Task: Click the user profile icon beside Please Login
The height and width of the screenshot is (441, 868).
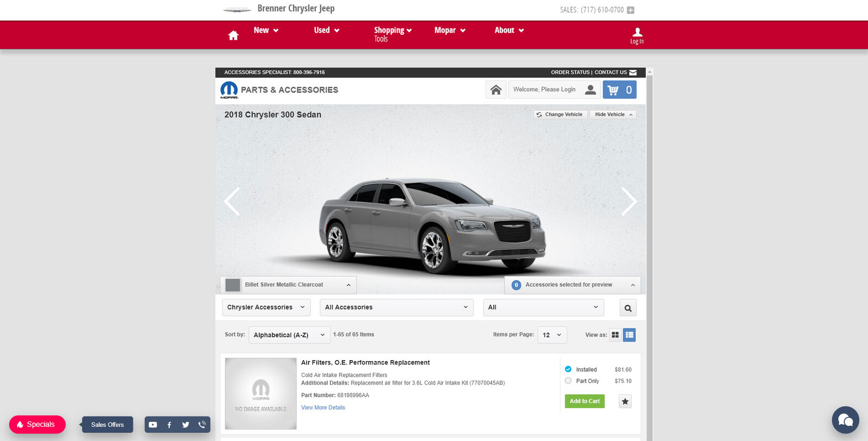Action: click(x=590, y=90)
